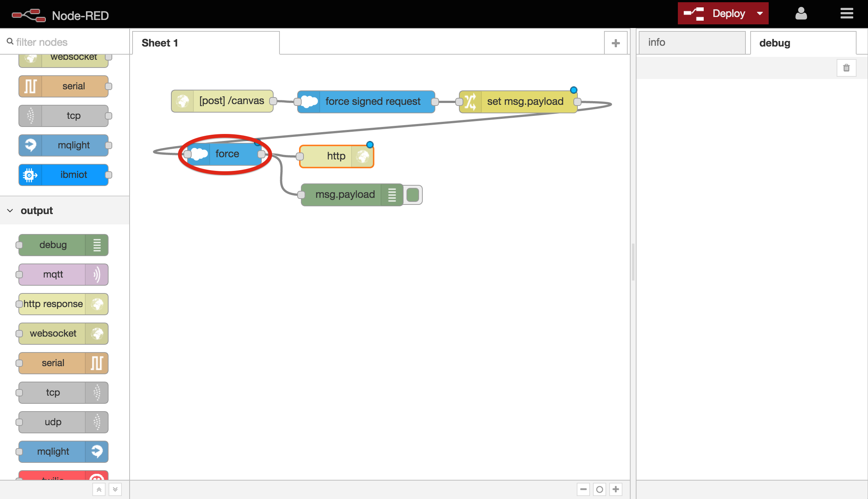This screenshot has width=868, height=499.
Task: Click the green square toggle on 'msg.payload' node
Action: pos(413,195)
